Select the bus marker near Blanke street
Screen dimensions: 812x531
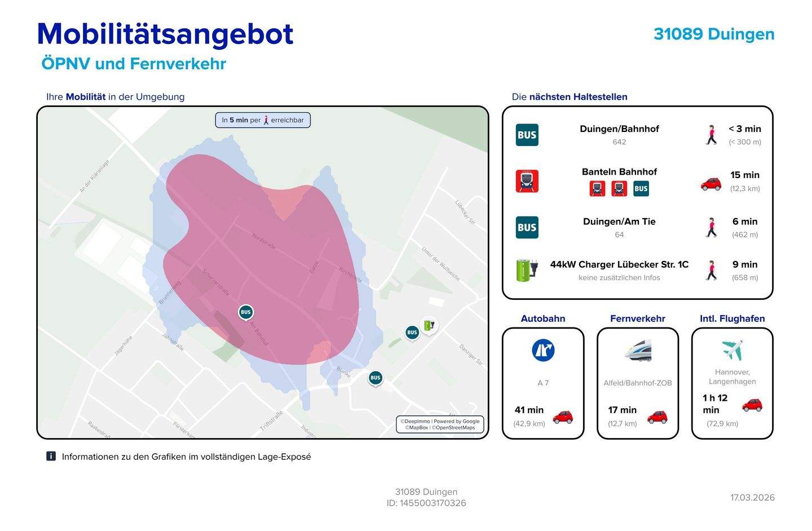pos(376,378)
